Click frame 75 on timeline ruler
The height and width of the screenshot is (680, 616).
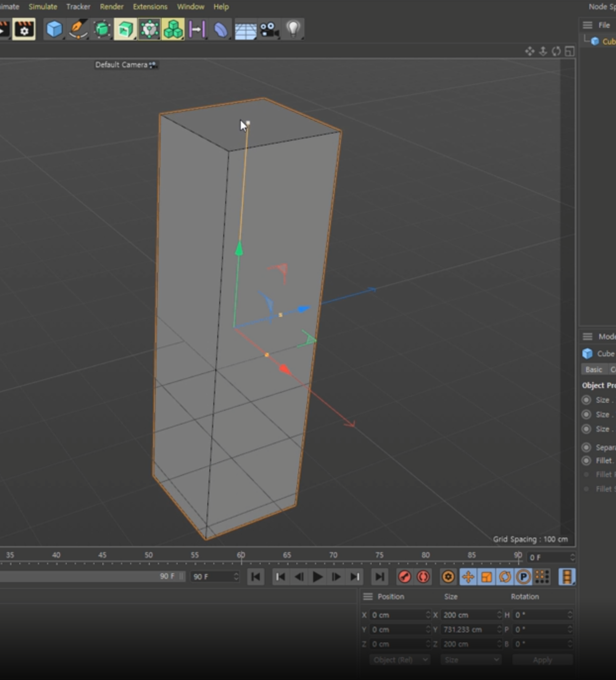click(379, 555)
